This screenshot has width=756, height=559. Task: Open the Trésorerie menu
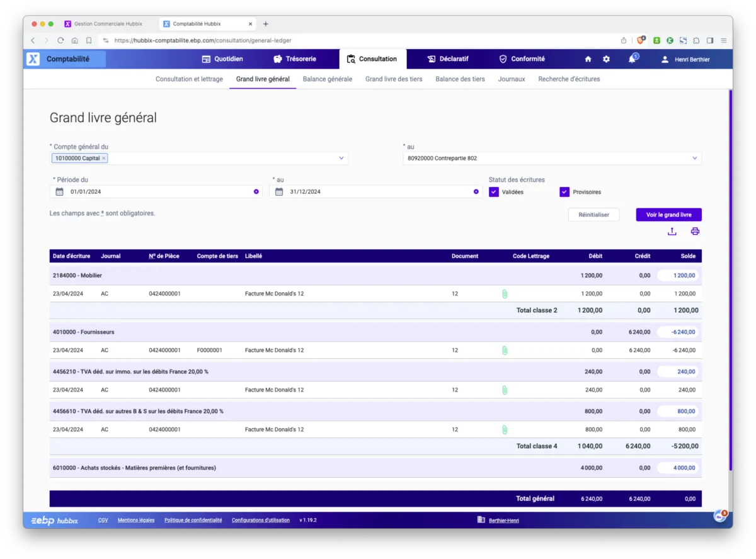(x=295, y=59)
